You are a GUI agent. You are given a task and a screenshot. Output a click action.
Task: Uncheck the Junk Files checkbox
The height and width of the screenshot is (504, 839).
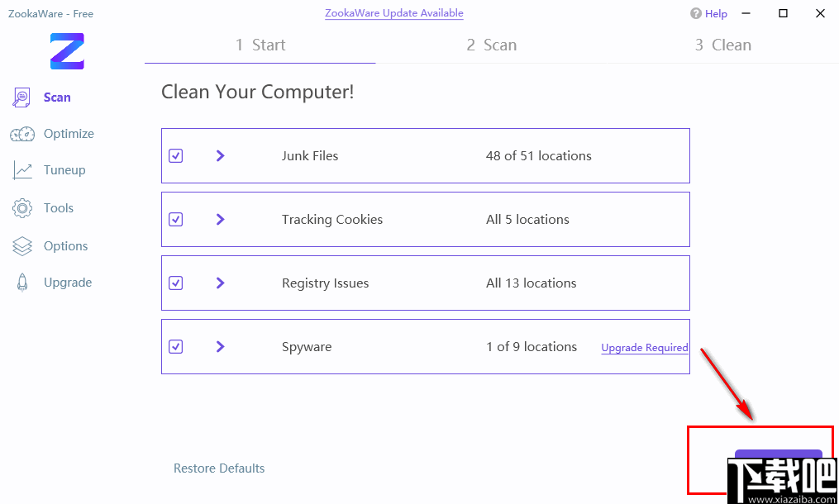point(175,155)
